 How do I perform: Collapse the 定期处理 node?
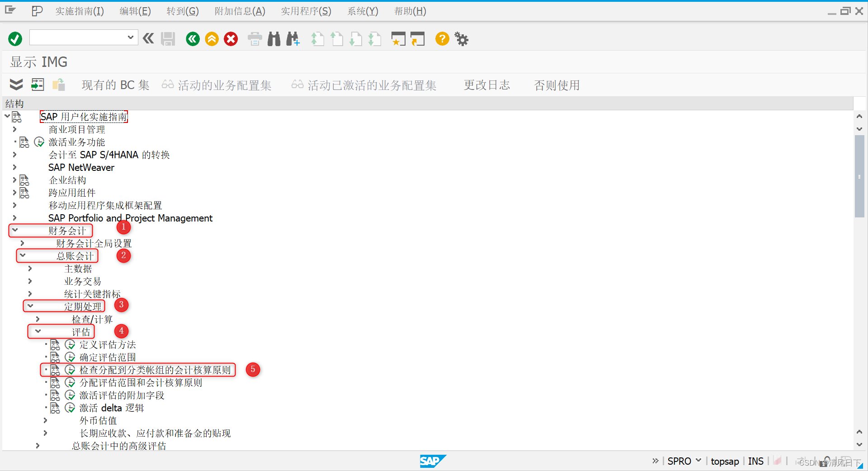click(30, 306)
